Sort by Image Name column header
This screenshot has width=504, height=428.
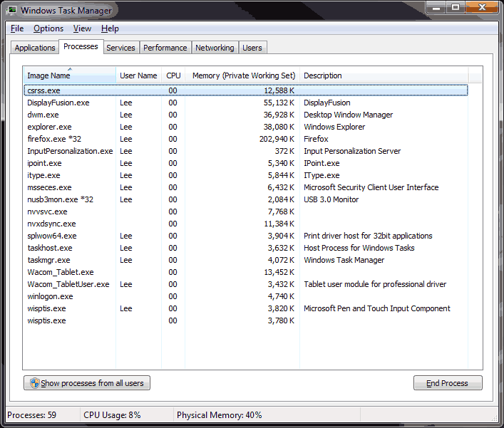pyautogui.click(x=48, y=75)
